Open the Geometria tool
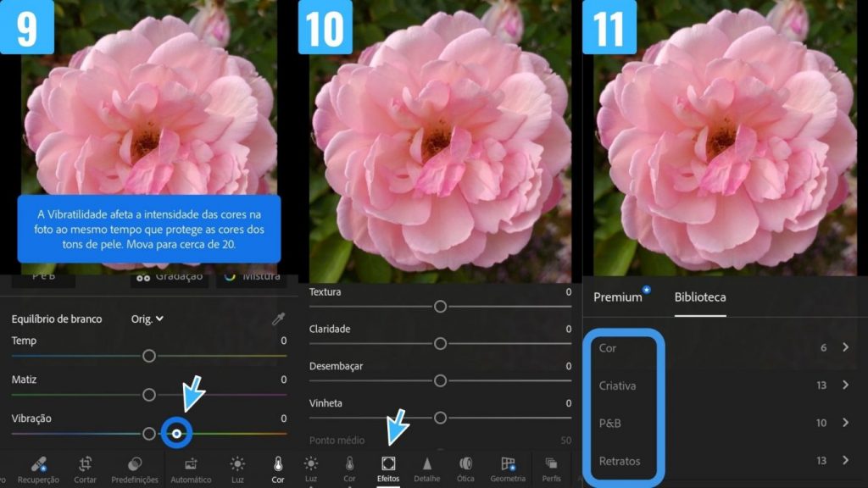 point(508,469)
